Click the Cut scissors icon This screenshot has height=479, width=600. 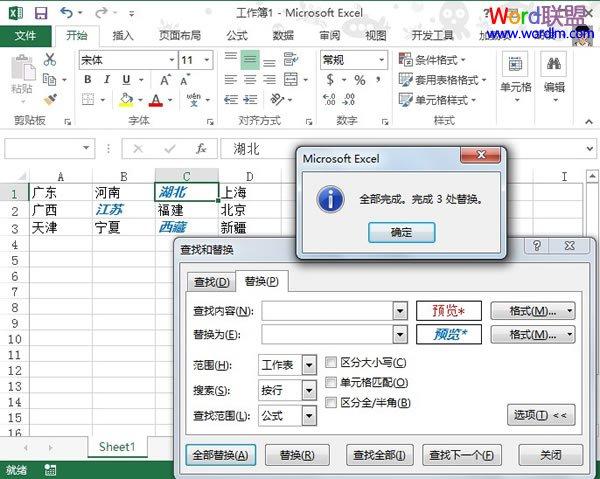[x=50, y=60]
